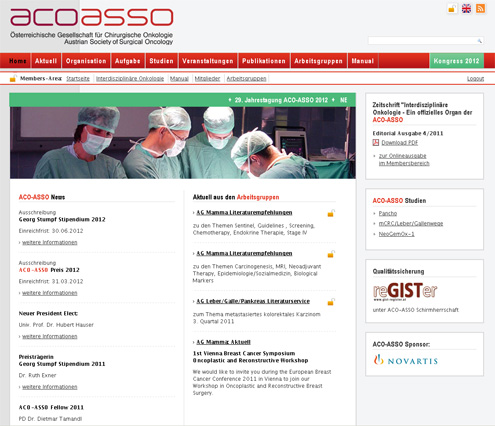Image resolution: width=495 pixels, height=426 pixels.
Task: Click the search magnifier icon
Action: pos(479,41)
